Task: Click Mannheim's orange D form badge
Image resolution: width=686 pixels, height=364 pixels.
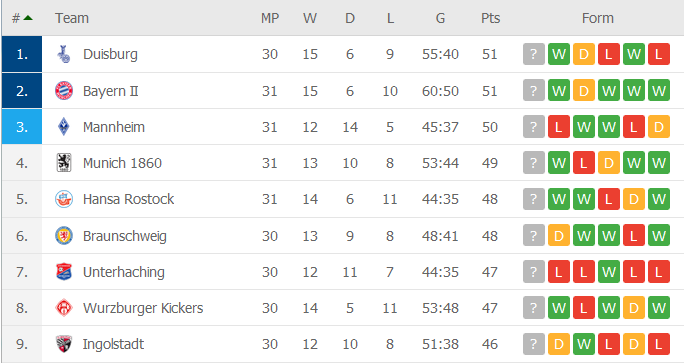Action: pos(659,127)
